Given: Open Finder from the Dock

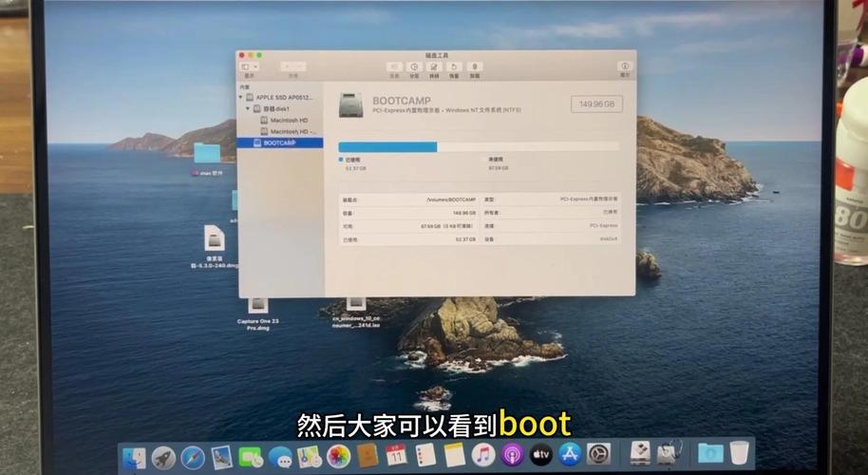Looking at the screenshot, I should coord(134,457).
